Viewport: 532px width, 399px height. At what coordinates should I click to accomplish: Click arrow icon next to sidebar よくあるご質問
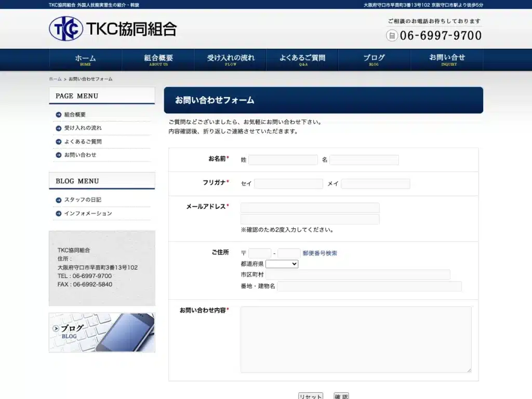(58, 142)
